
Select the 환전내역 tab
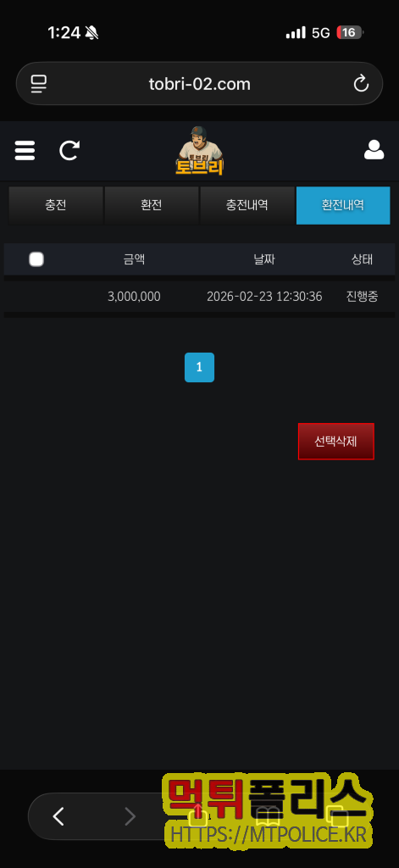click(343, 205)
